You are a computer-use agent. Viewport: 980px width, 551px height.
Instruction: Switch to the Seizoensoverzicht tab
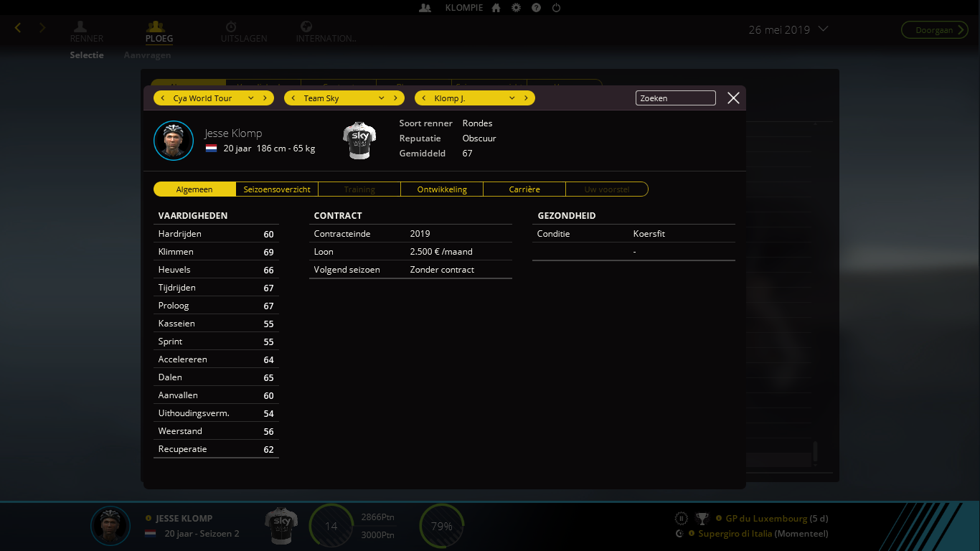pyautogui.click(x=277, y=189)
